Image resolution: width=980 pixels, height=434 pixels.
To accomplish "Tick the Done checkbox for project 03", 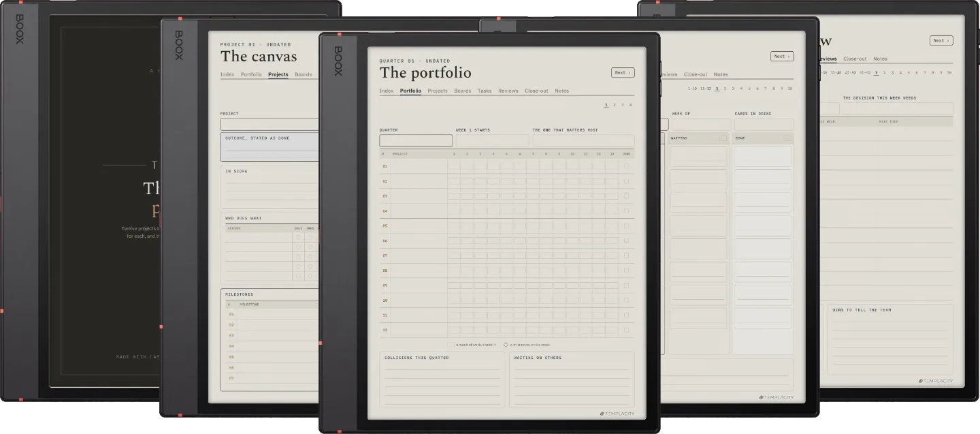I will pos(627,196).
